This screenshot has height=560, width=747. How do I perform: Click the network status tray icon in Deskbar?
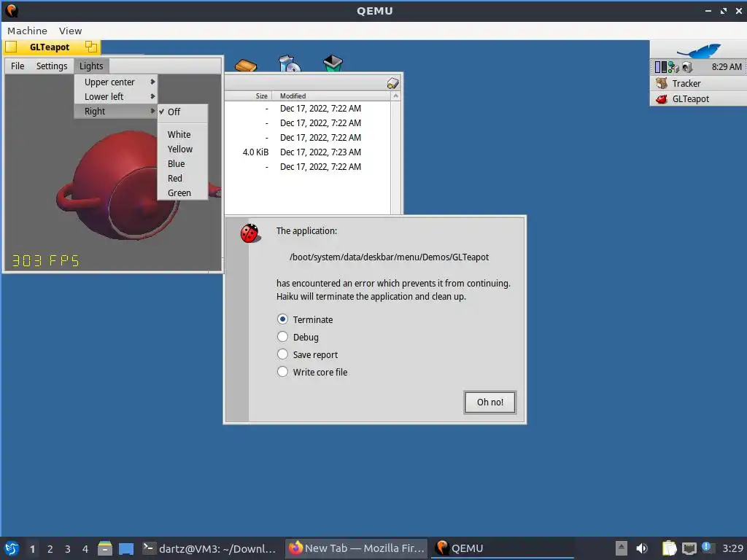pos(673,67)
